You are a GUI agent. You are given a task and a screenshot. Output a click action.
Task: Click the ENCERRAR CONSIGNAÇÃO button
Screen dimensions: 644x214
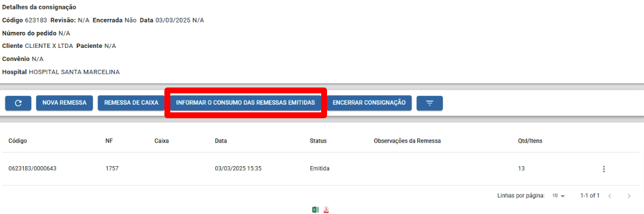[x=369, y=103]
